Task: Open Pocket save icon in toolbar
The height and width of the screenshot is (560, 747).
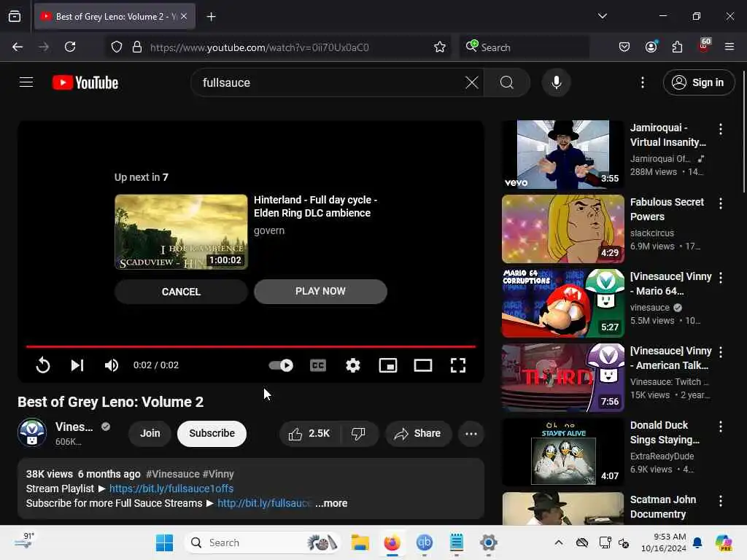Action: 624,47
